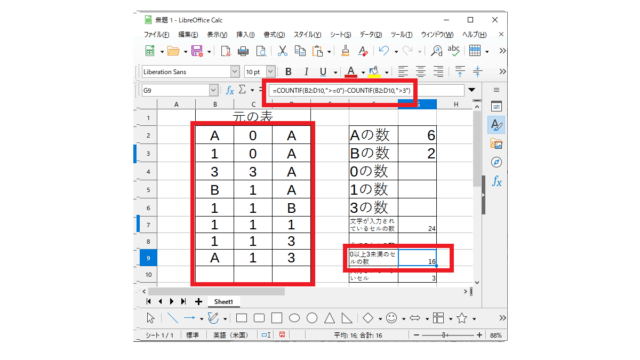Viewport: 640px width, 360px height.
Task: Open the Underline style dropdown arrow
Action: (x=336, y=73)
